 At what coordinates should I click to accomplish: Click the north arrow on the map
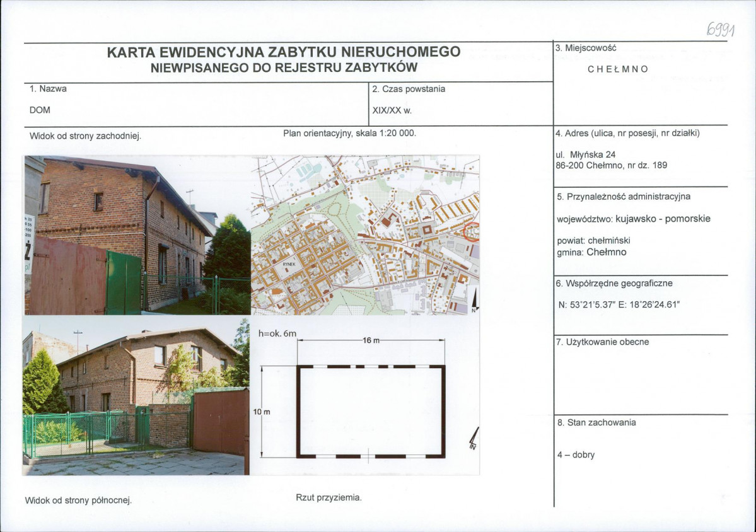(x=475, y=300)
